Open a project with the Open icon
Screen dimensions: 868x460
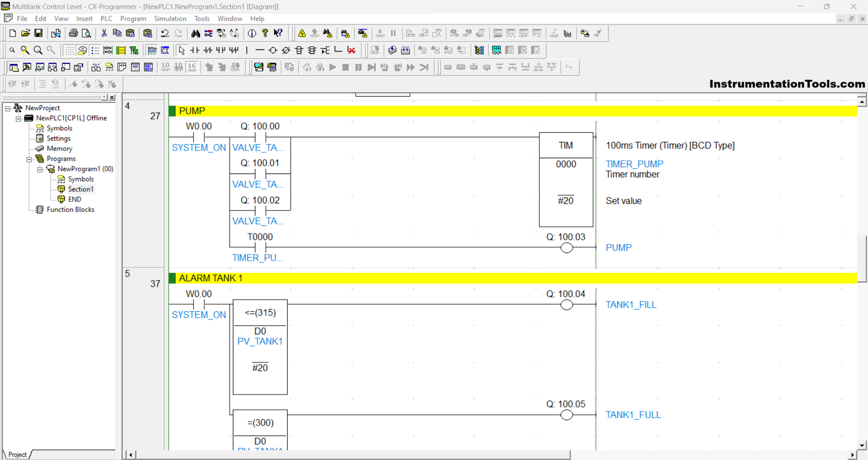[x=25, y=33]
